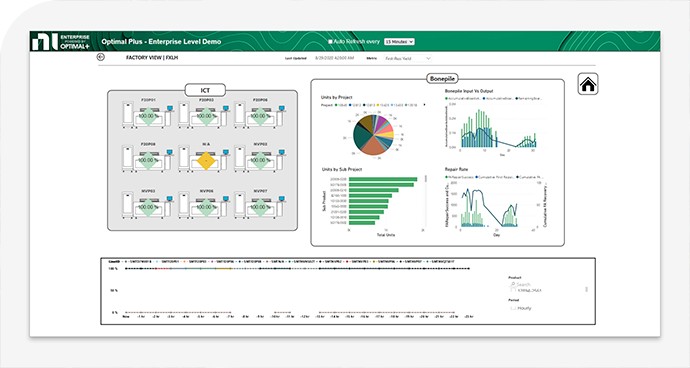This screenshot has width=690, height=368.
Task: Click the blue monitor on N/A station
Action: (226, 152)
